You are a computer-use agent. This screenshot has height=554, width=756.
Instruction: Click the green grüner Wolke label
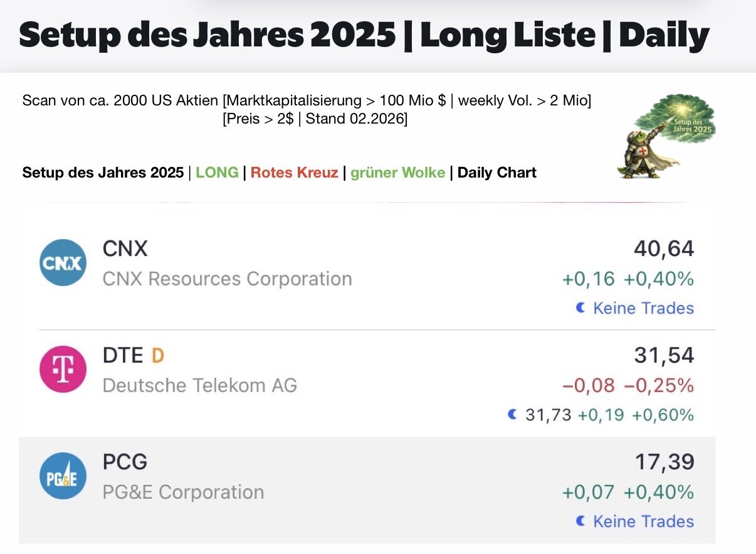(397, 173)
